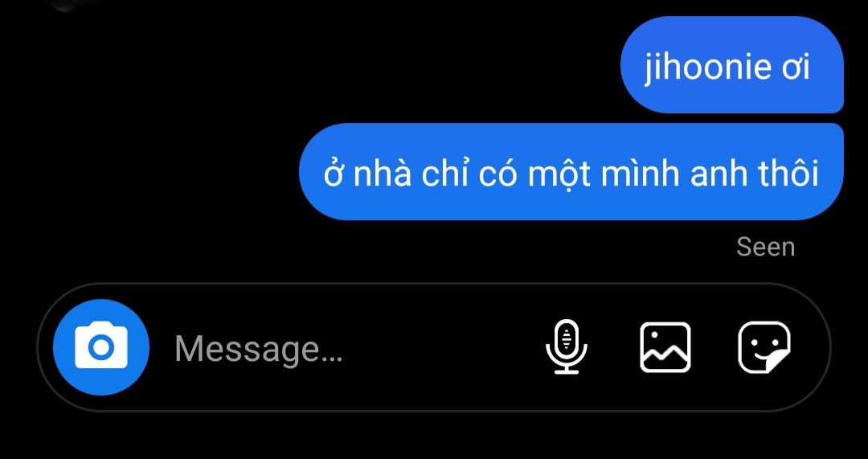Attach an image using the picture icon
Viewport: 868px width, 459px height.
pos(665,347)
